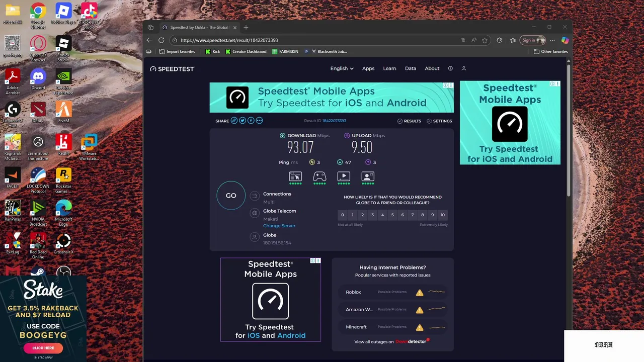Open GeForce Experience desktop icon
Image resolution: width=644 pixels, height=362 pixels.
point(63,81)
